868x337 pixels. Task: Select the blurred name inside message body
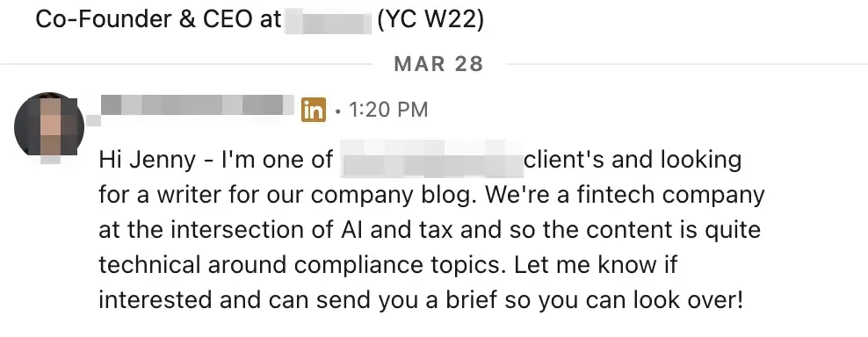point(430,160)
